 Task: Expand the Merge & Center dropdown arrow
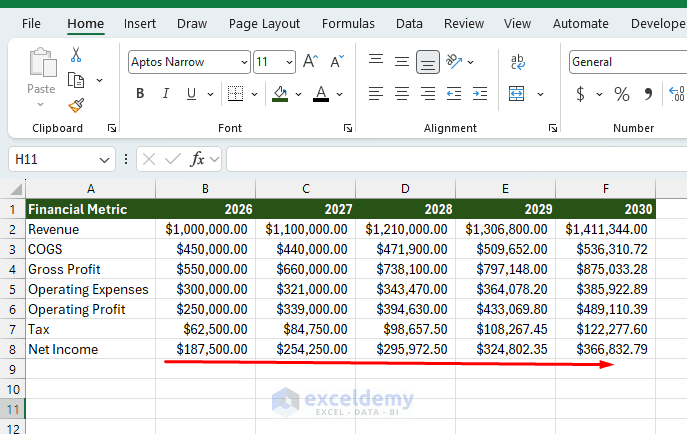pyautogui.click(x=541, y=94)
